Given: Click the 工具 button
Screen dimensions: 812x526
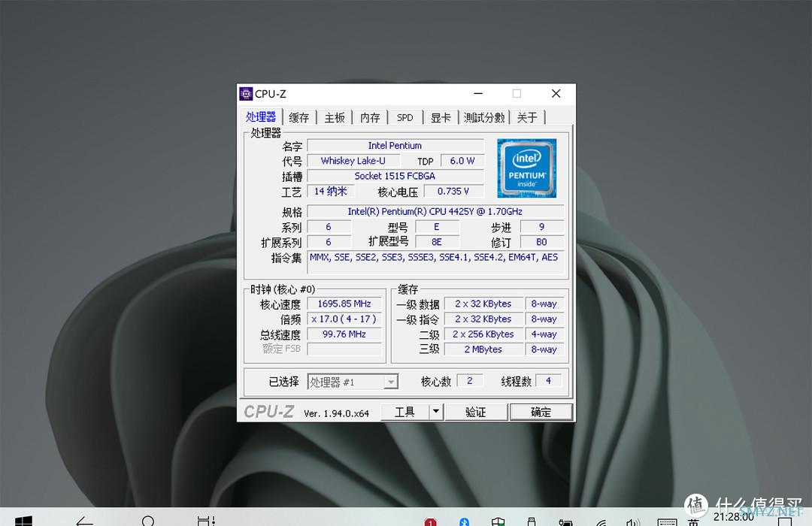Looking at the screenshot, I should (404, 412).
